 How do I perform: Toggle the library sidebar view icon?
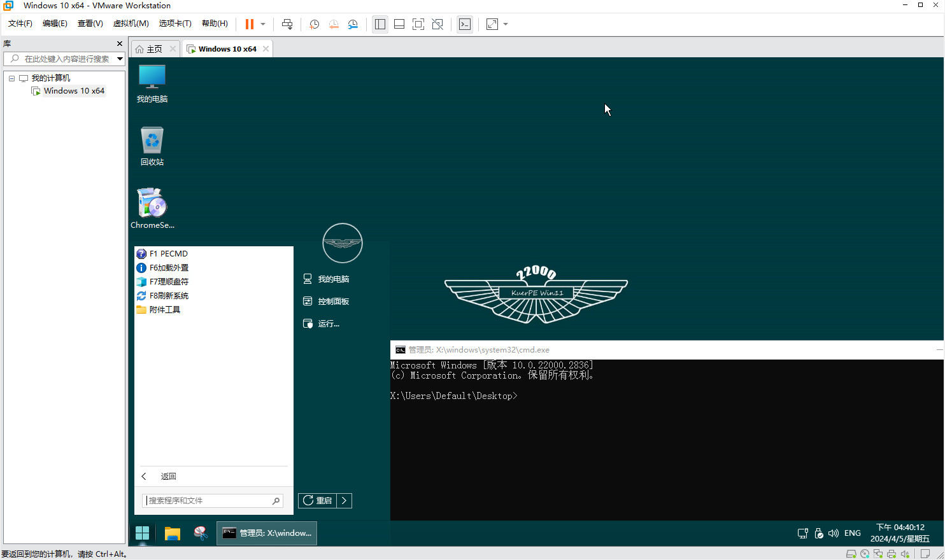coord(380,24)
